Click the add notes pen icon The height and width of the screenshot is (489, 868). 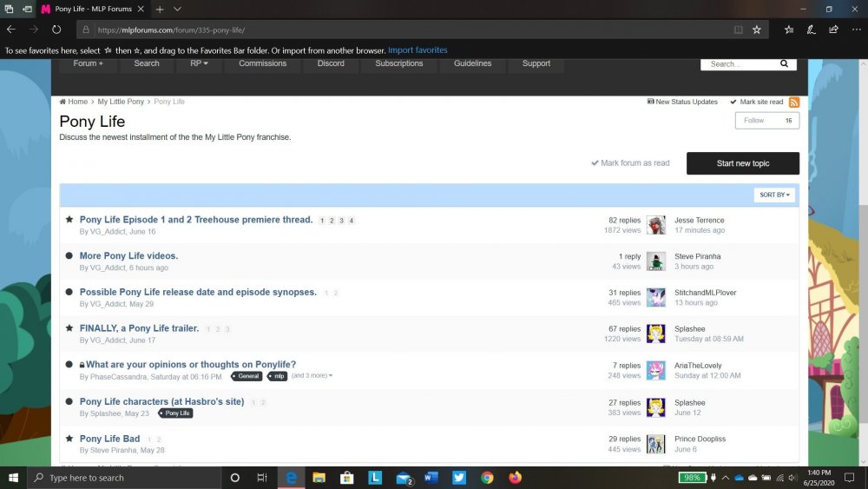[x=811, y=30]
